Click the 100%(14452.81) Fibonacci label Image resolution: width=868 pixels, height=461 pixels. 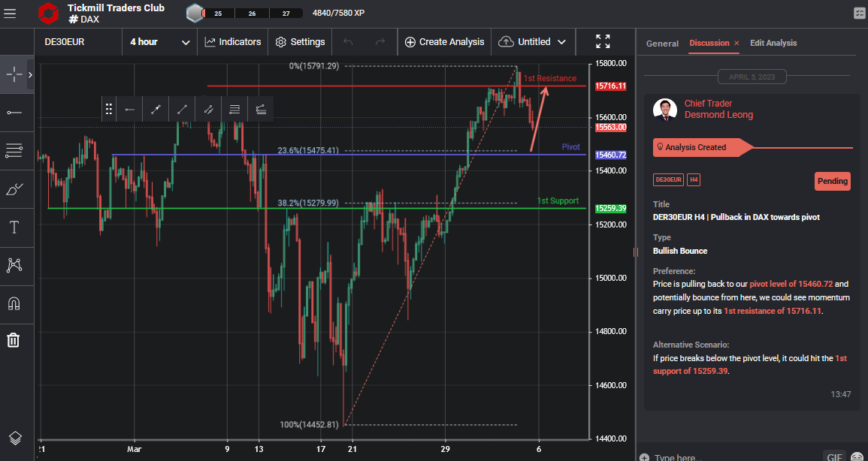(309, 424)
